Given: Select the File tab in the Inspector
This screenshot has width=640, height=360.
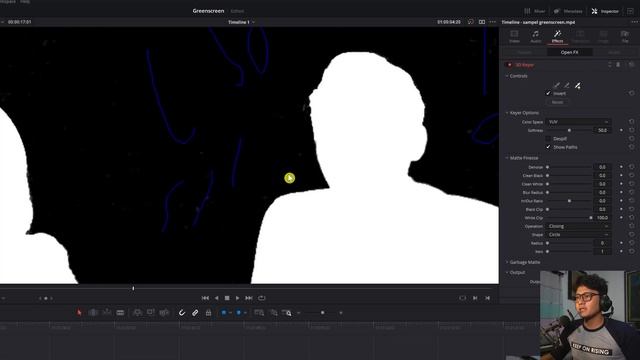Looking at the screenshot, I should pyautogui.click(x=624, y=36).
